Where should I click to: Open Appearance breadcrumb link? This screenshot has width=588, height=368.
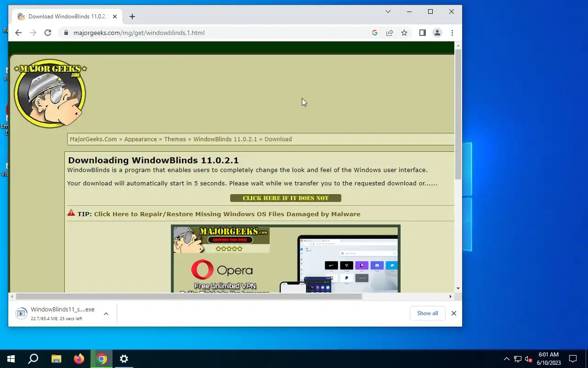[x=141, y=139]
